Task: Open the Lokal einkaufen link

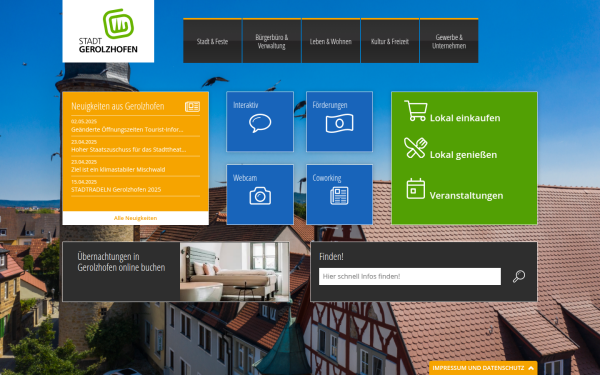Action: [465, 118]
